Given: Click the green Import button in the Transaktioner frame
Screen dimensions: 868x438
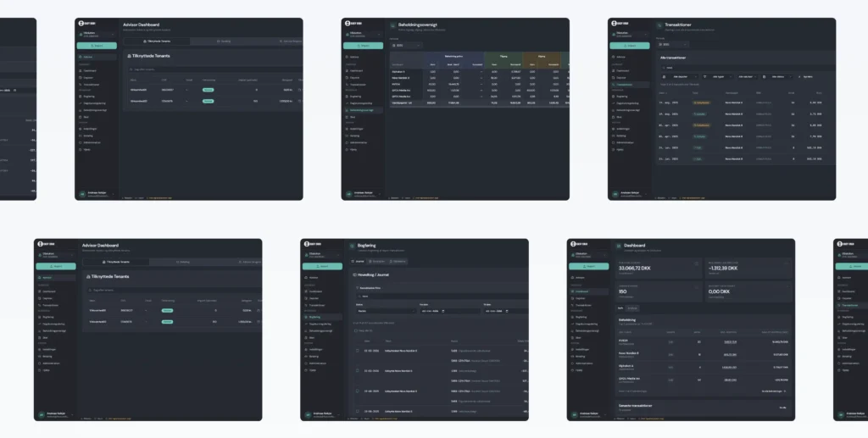Looking at the screenshot, I should (630, 46).
